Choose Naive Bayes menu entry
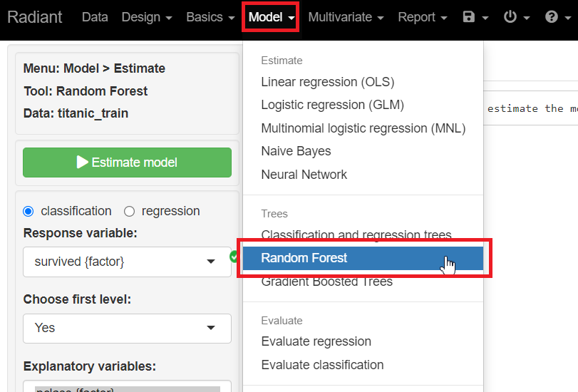The image size is (578, 392). (296, 151)
